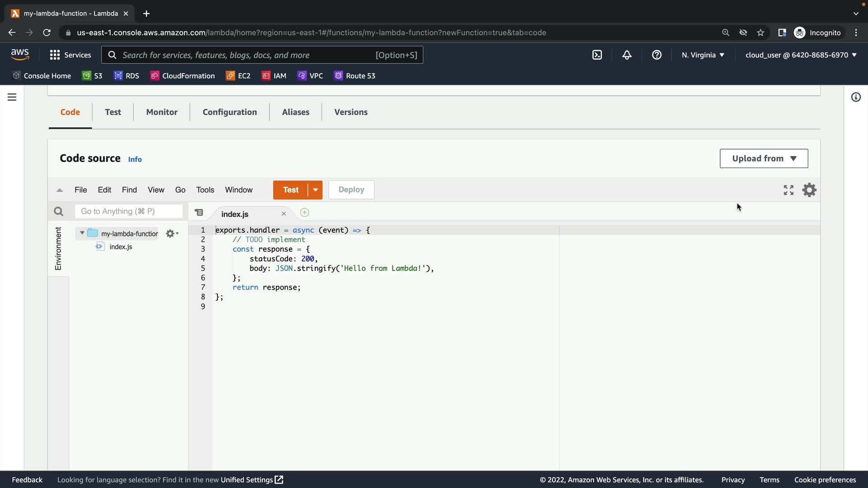Open editor preferences gear

click(x=809, y=190)
